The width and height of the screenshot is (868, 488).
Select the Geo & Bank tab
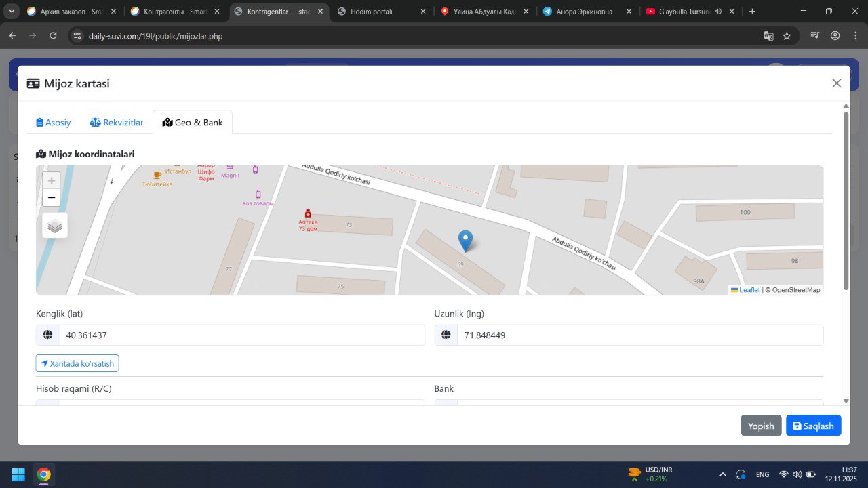193,123
